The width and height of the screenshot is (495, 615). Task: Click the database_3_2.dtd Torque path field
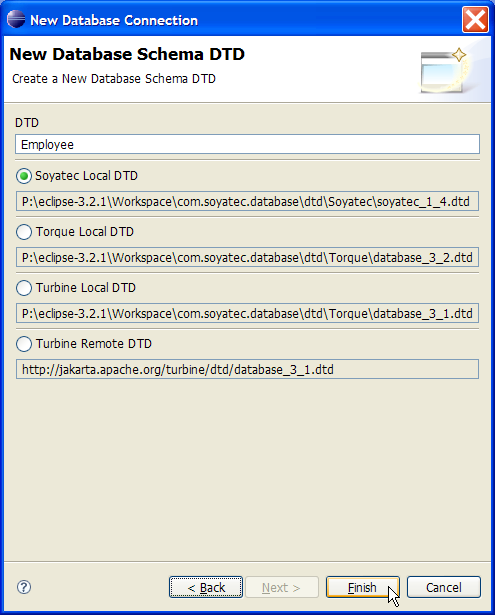(247, 258)
